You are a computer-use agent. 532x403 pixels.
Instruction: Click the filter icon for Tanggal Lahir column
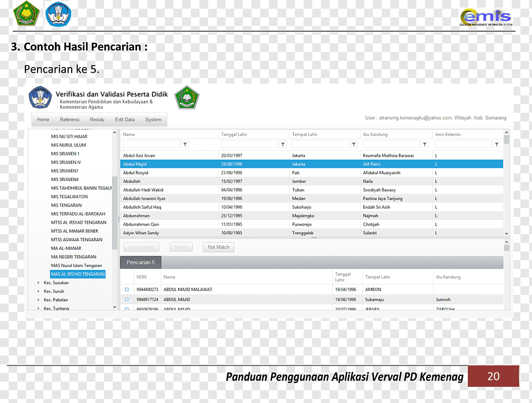283,145
